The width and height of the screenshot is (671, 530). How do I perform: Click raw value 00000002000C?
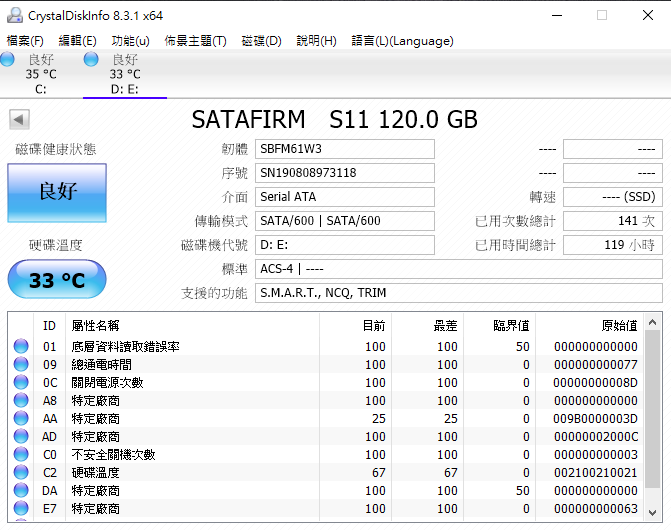595,436
